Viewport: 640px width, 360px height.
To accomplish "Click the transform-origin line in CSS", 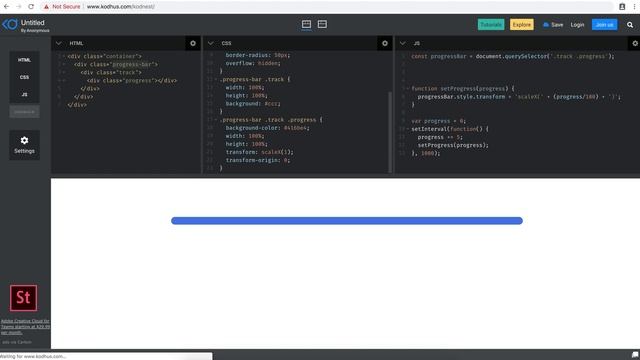I will (x=258, y=160).
